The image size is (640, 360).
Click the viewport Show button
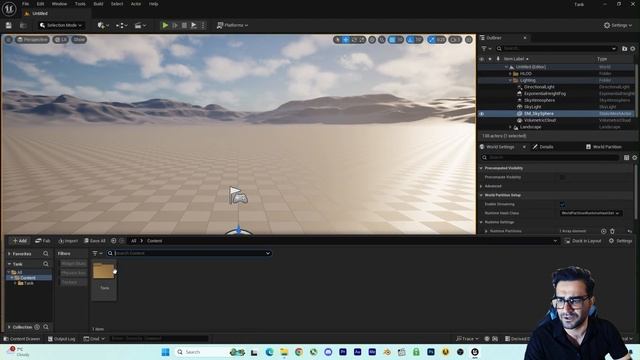79,40
